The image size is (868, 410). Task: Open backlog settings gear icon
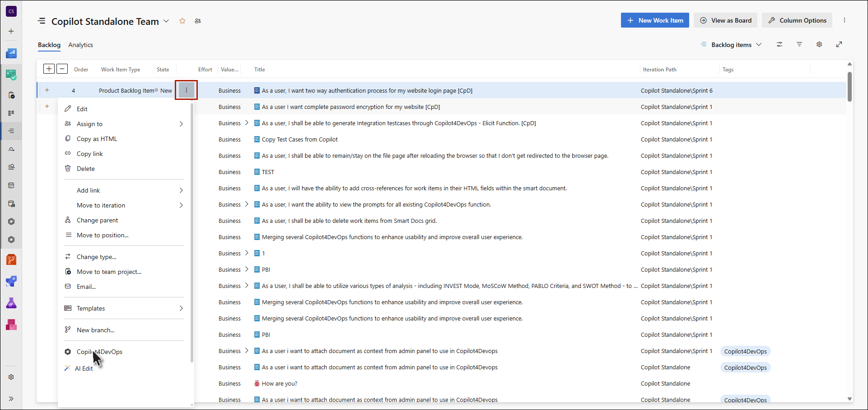819,44
